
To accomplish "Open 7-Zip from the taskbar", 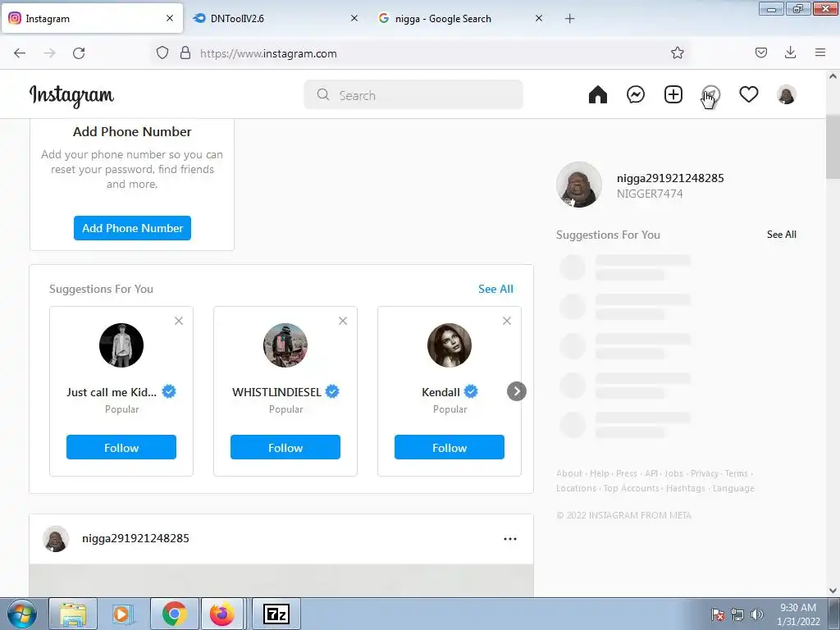I will pyautogui.click(x=276, y=614).
